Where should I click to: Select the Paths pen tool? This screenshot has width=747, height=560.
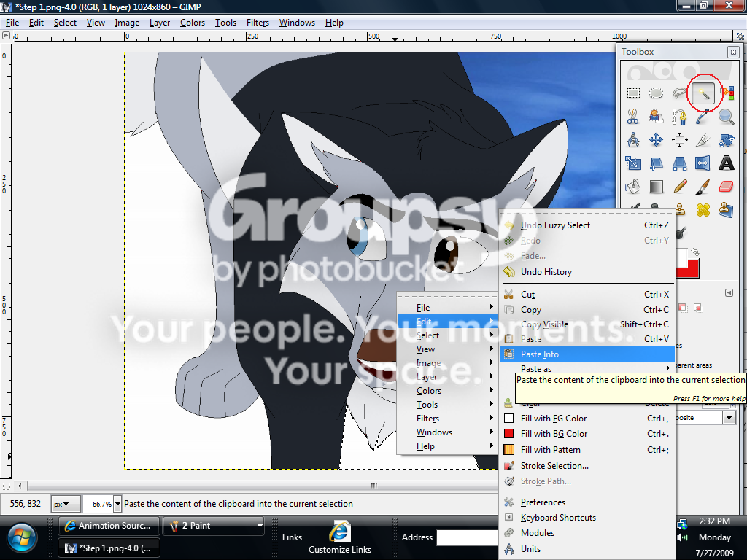pos(679,116)
